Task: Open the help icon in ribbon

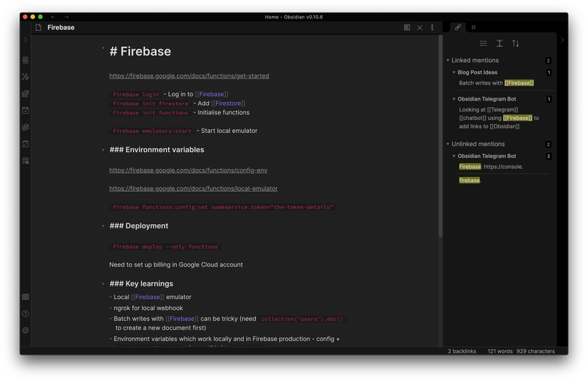Action: click(26, 314)
